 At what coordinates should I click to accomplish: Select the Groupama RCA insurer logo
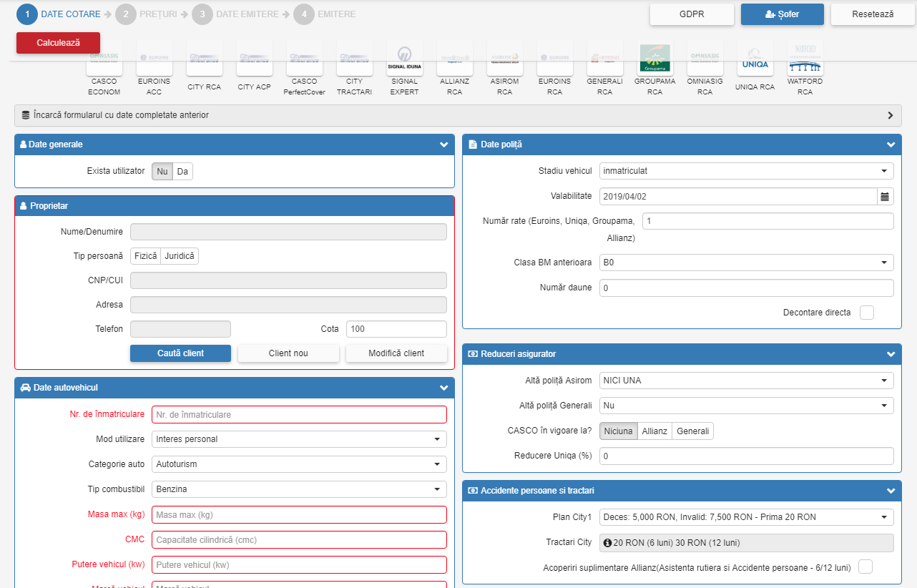[654, 59]
